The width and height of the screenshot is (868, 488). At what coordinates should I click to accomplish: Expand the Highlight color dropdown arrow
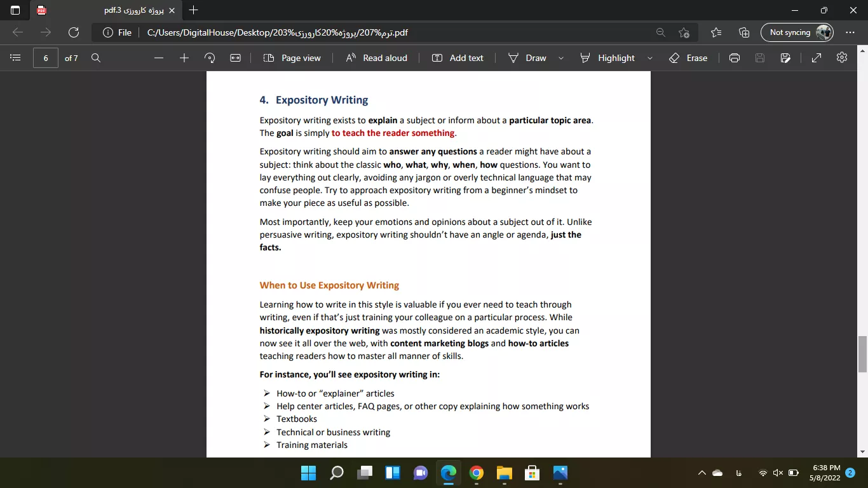click(x=650, y=58)
